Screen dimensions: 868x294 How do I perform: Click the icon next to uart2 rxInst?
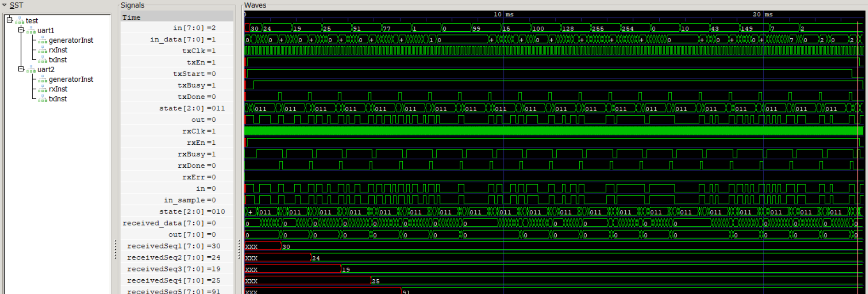[42, 89]
